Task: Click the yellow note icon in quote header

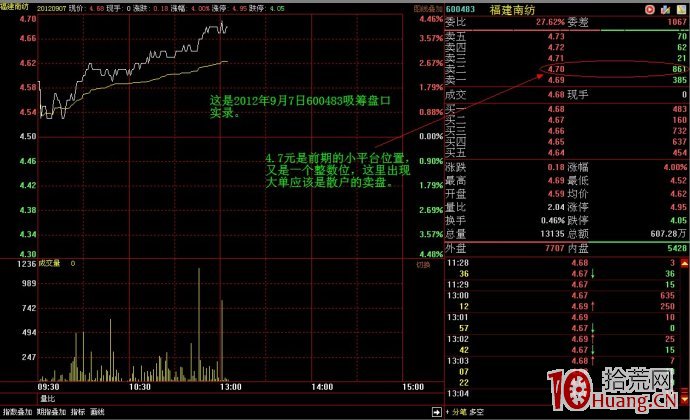Action: 681,9
